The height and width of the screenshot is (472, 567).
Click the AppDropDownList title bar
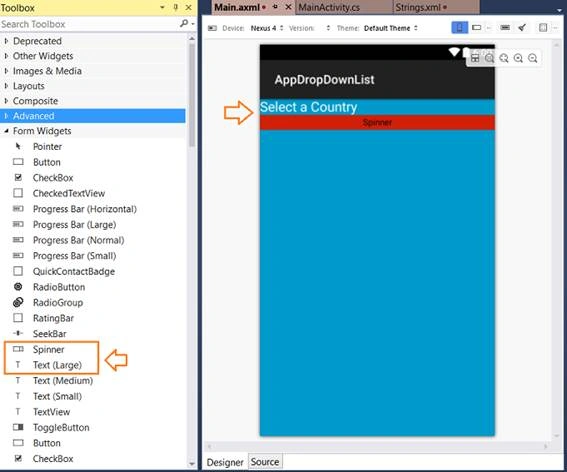tap(377, 80)
